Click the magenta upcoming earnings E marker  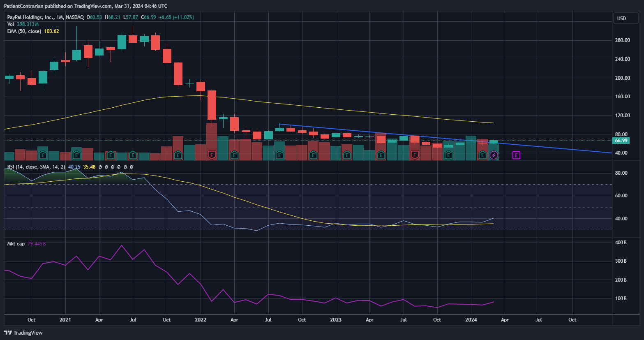tap(517, 155)
